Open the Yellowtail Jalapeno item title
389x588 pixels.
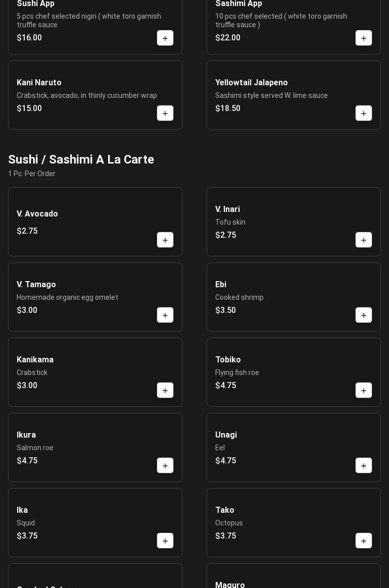point(251,83)
